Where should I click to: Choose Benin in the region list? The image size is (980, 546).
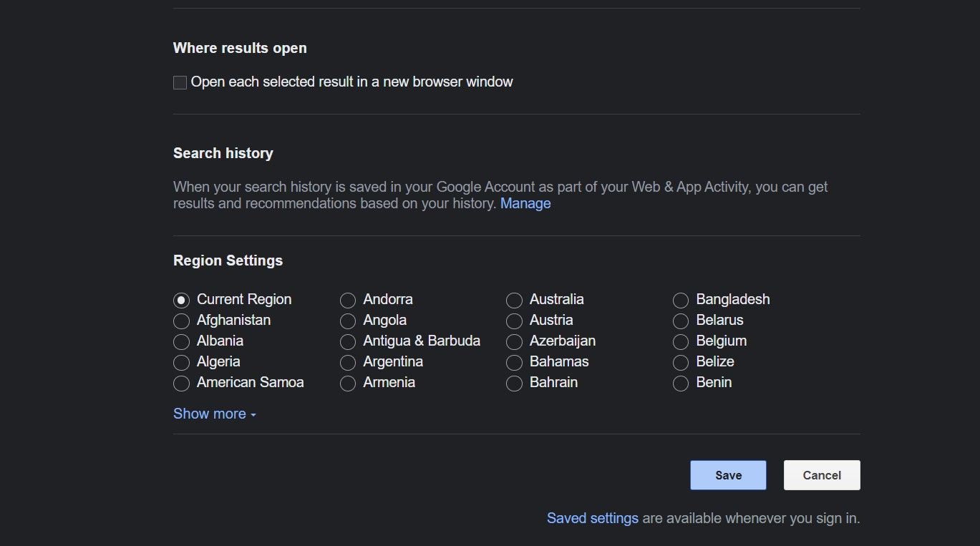pyautogui.click(x=681, y=383)
